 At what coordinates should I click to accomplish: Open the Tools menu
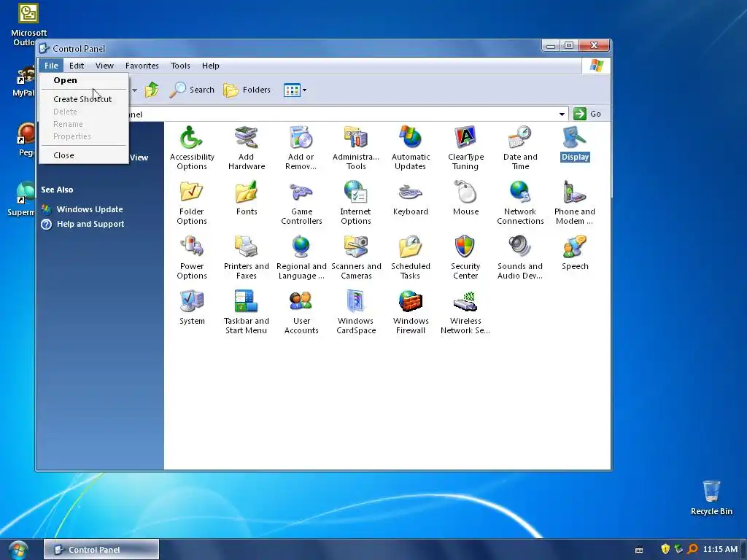click(180, 66)
